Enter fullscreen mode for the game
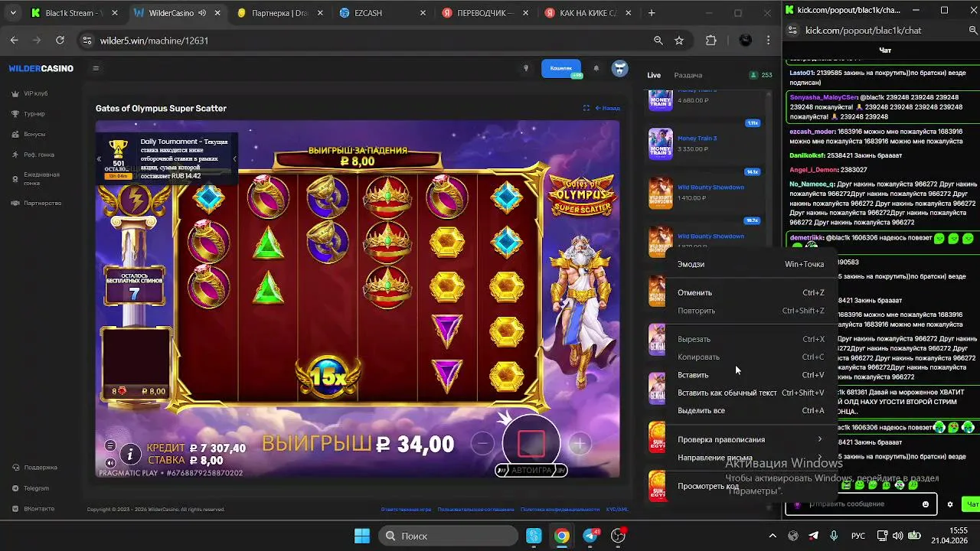Viewport: 980px width, 551px height. click(x=586, y=108)
